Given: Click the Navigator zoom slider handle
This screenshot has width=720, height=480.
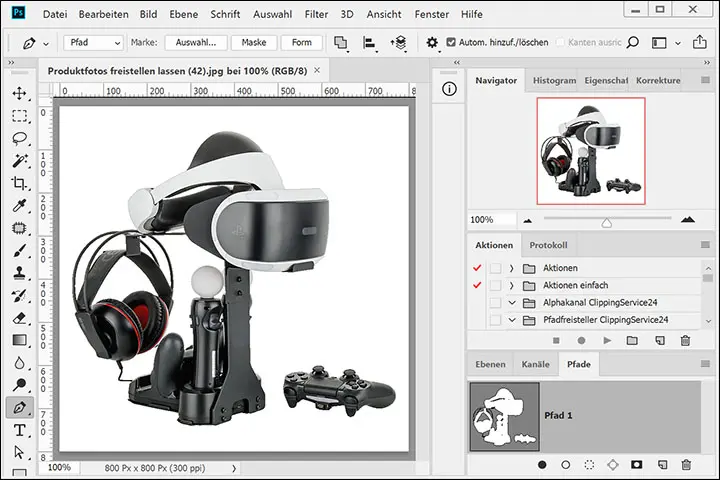Looking at the screenshot, I should (606, 222).
